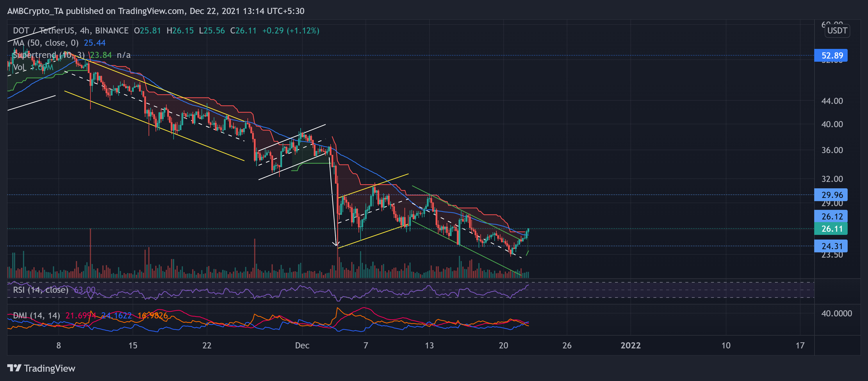
Task: Click the Supertrend value 23.84
Action: tap(101, 55)
